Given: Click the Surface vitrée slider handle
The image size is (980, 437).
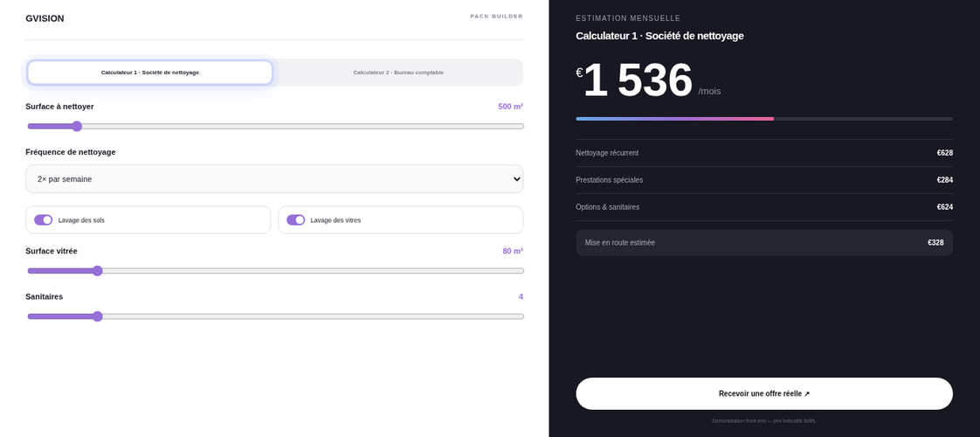Looking at the screenshot, I should click(98, 271).
